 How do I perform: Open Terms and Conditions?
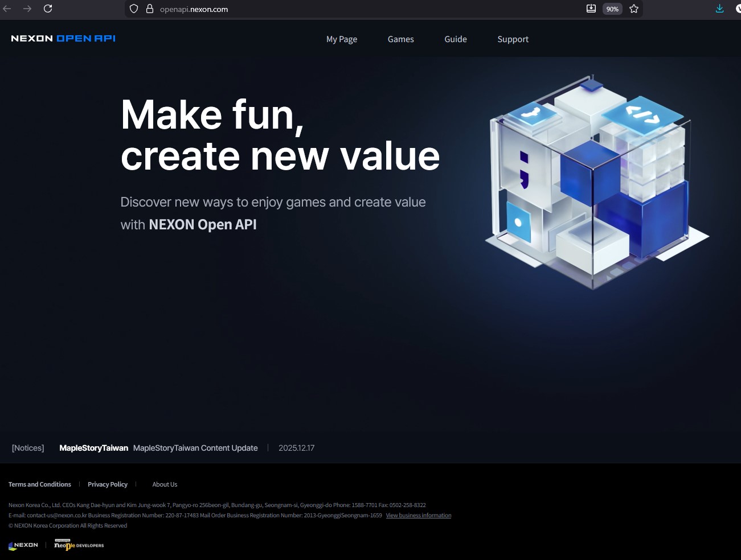pos(40,484)
